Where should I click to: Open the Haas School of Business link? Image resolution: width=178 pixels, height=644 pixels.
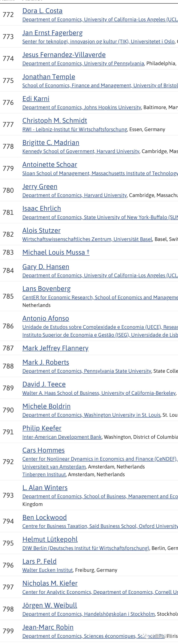[99, 393]
